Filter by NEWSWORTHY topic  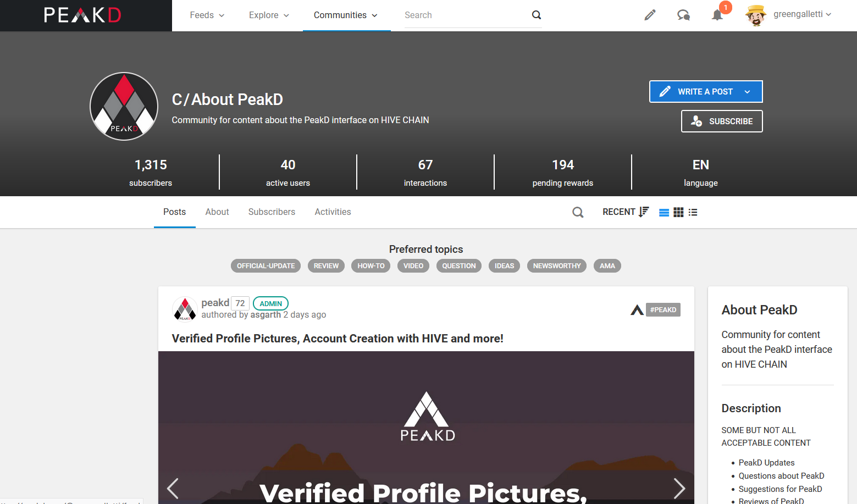(x=557, y=266)
